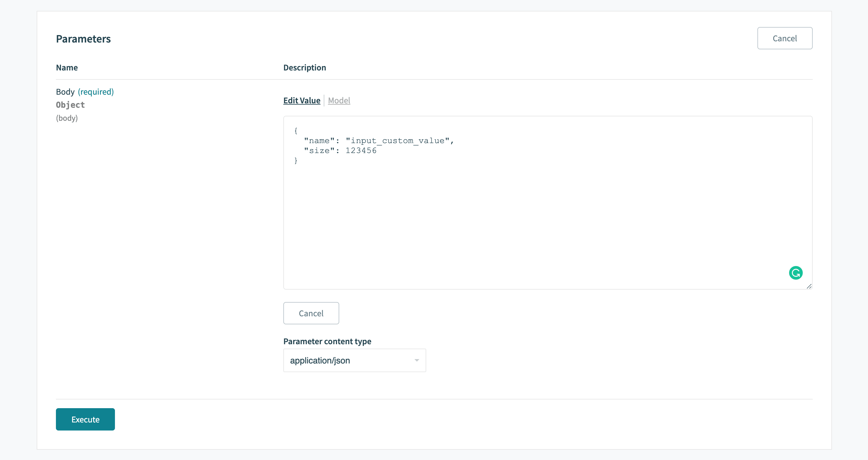Switch to the Edit Value tab
The width and height of the screenshot is (868, 460).
[x=302, y=100]
